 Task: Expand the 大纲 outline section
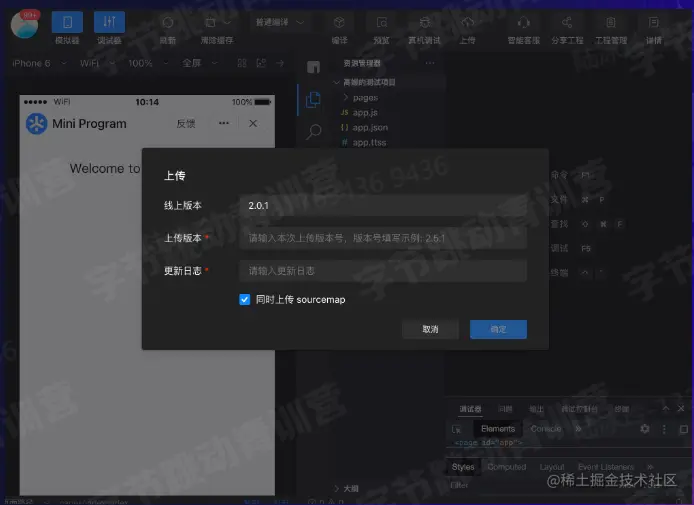[348, 489]
